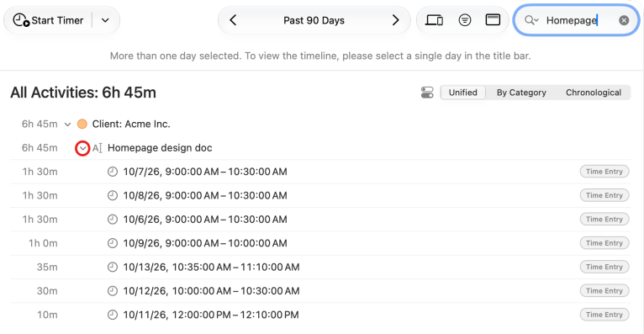Open the Past 90 Days range selector
Screen dimensions: 644x334
point(314,20)
